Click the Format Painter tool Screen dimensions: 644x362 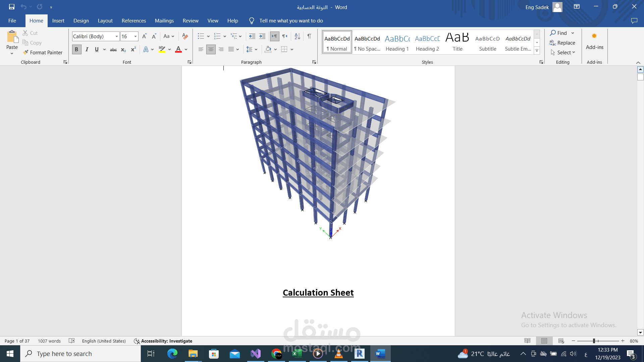(43, 52)
